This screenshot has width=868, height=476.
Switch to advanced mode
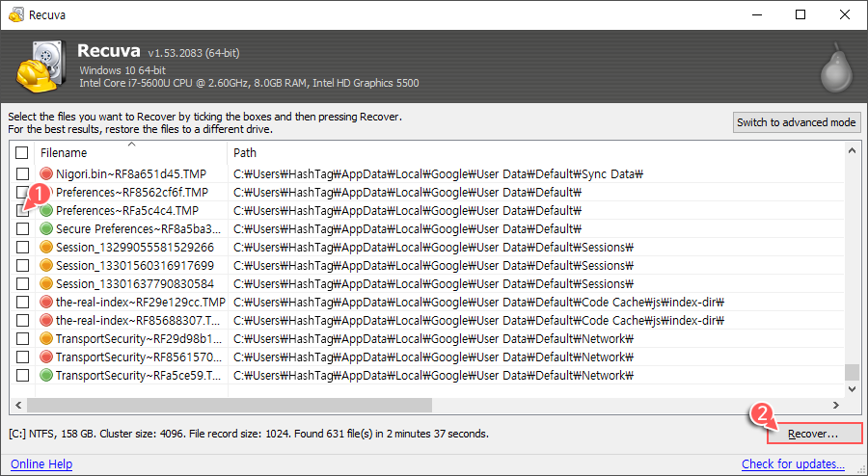[x=796, y=122]
